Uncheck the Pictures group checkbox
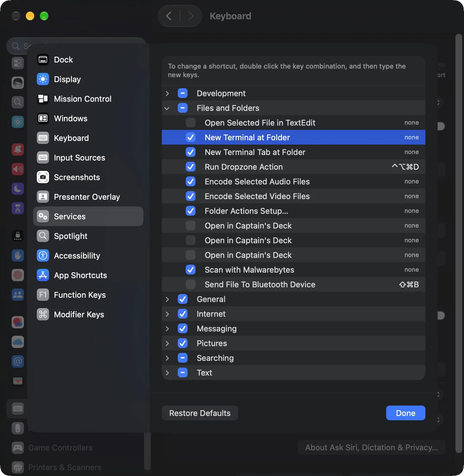The image size is (464, 476). tap(183, 343)
